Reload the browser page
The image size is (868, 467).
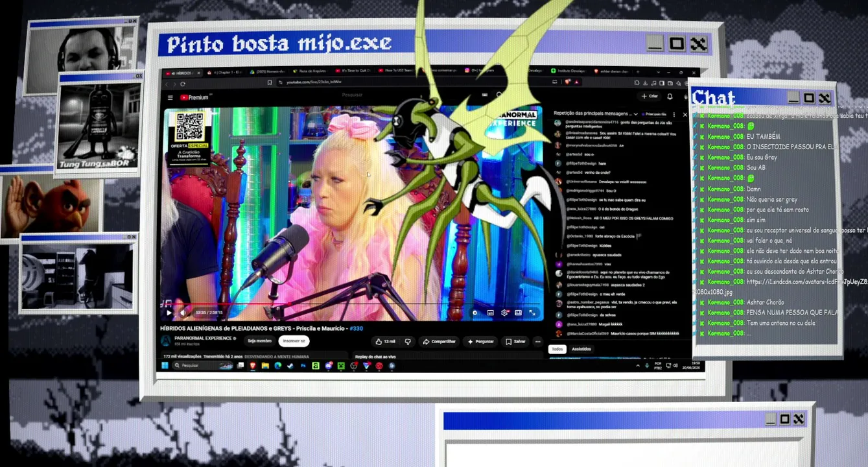[x=183, y=84]
